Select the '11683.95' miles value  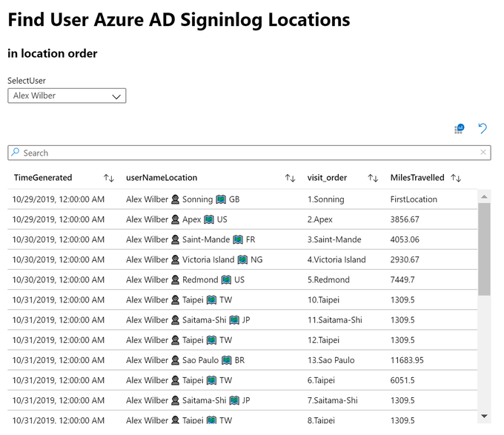click(407, 360)
